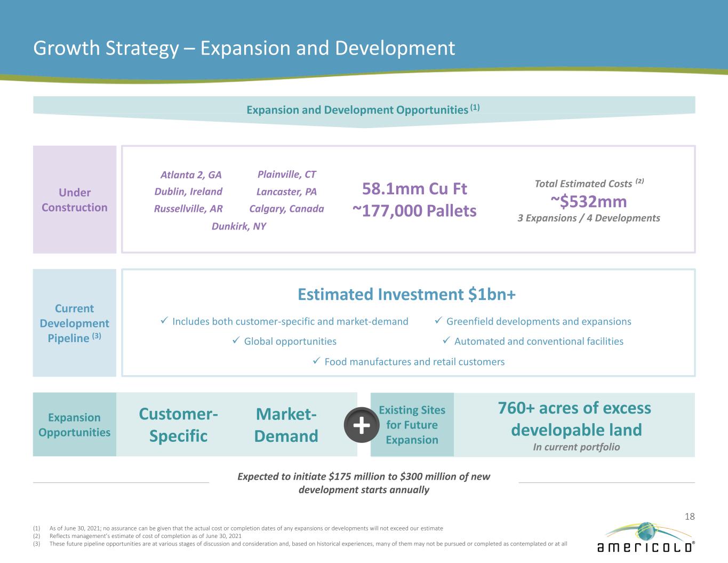Click Existing Sites for Future Expansion box
728x563 pixels.
(x=412, y=425)
